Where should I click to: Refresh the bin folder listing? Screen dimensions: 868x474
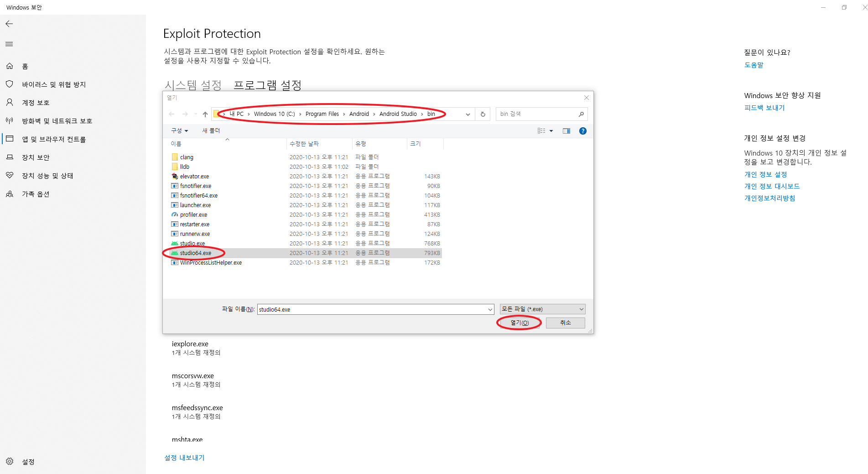(483, 114)
